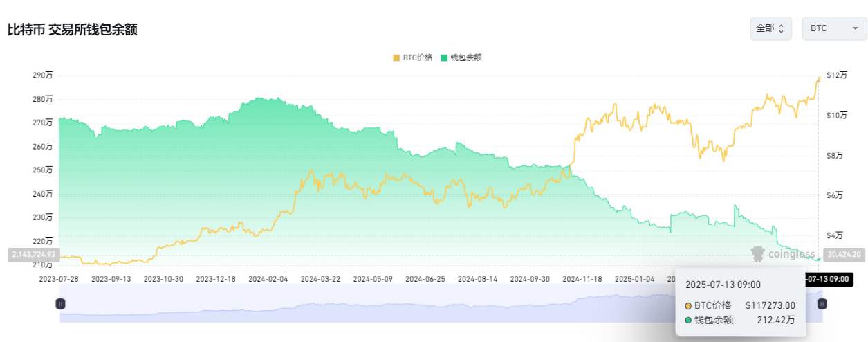
Task: Toggle the BTC价格 legend series
Action: (417, 57)
